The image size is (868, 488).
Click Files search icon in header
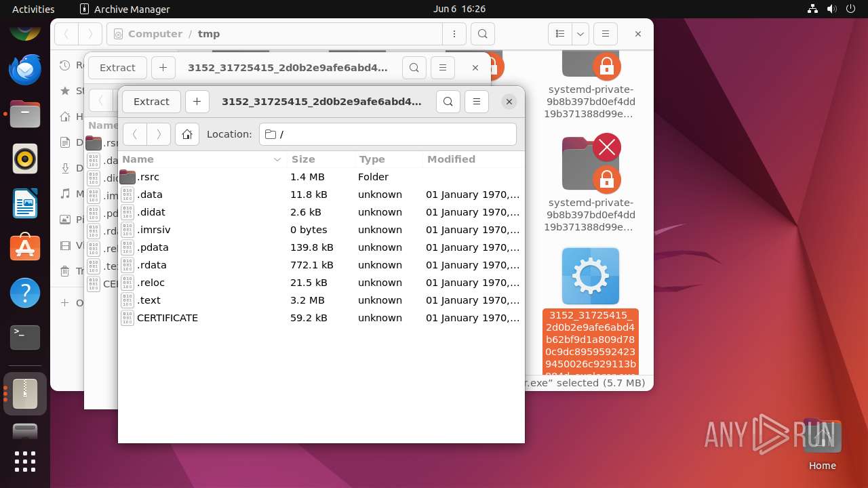click(x=482, y=34)
